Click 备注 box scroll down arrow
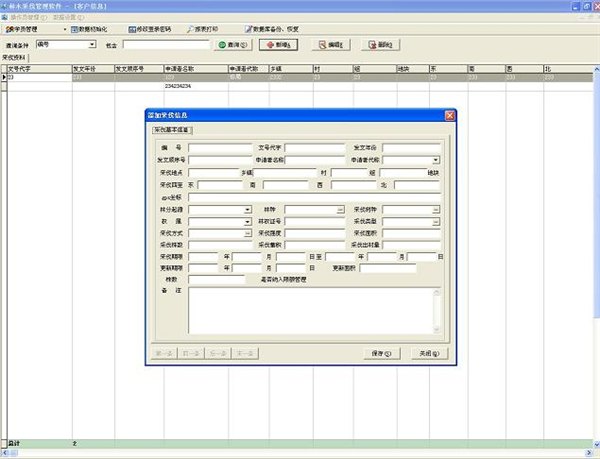Image resolution: width=600 pixels, height=459 pixels. 437,329
